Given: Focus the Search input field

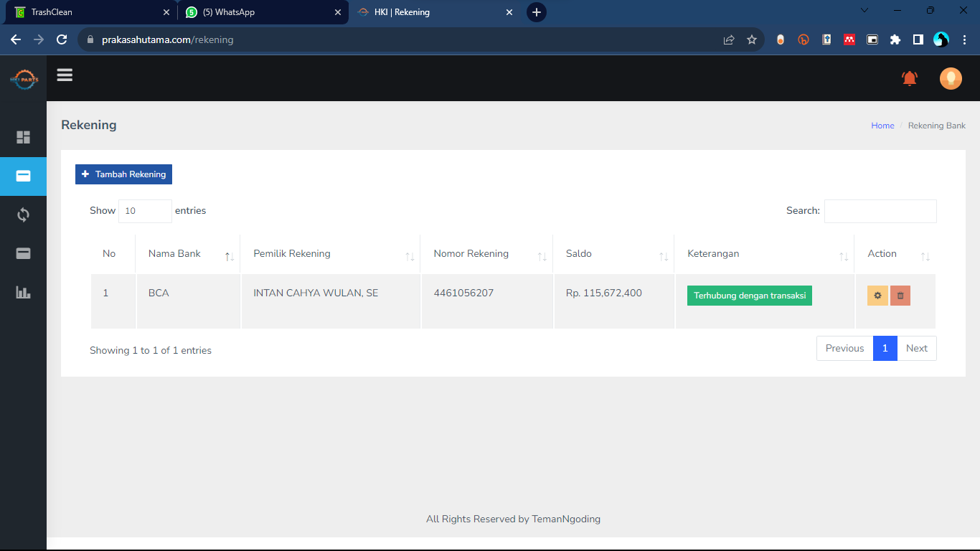Looking at the screenshot, I should click(880, 211).
